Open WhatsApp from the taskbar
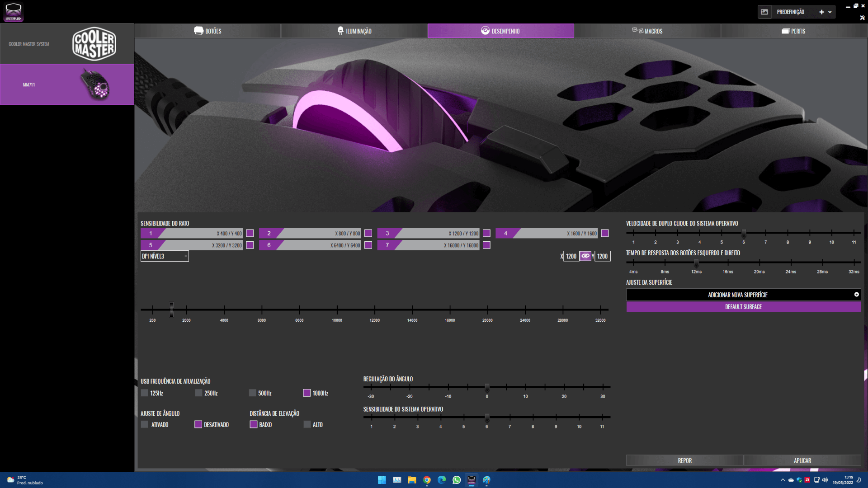Viewport: 868px width, 488px height. point(457,480)
